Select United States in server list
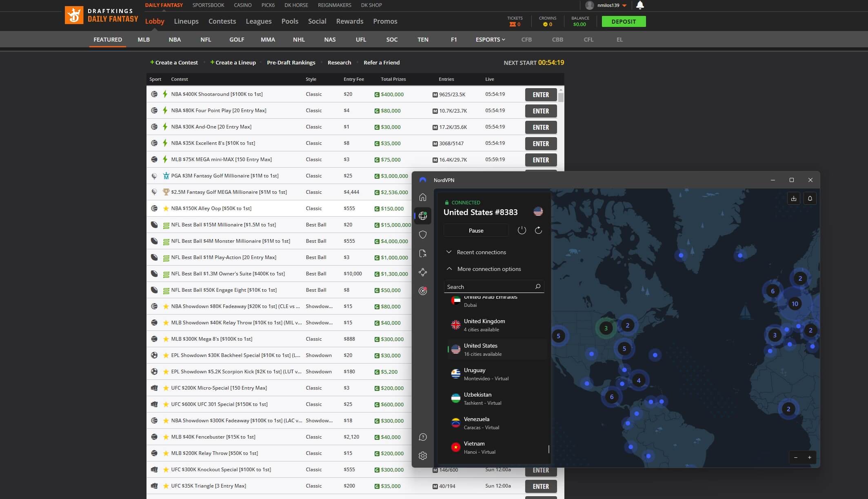 click(x=497, y=350)
